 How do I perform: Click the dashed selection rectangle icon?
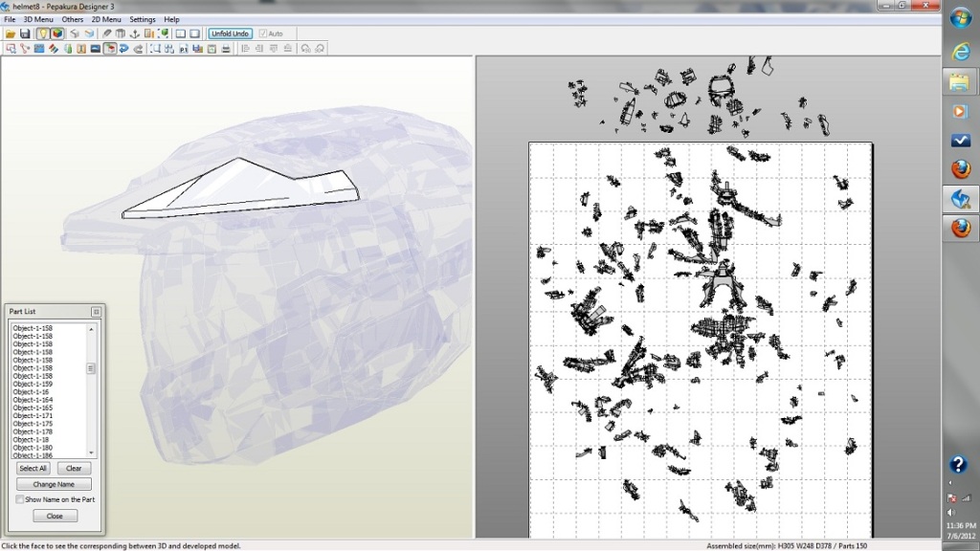pos(156,49)
